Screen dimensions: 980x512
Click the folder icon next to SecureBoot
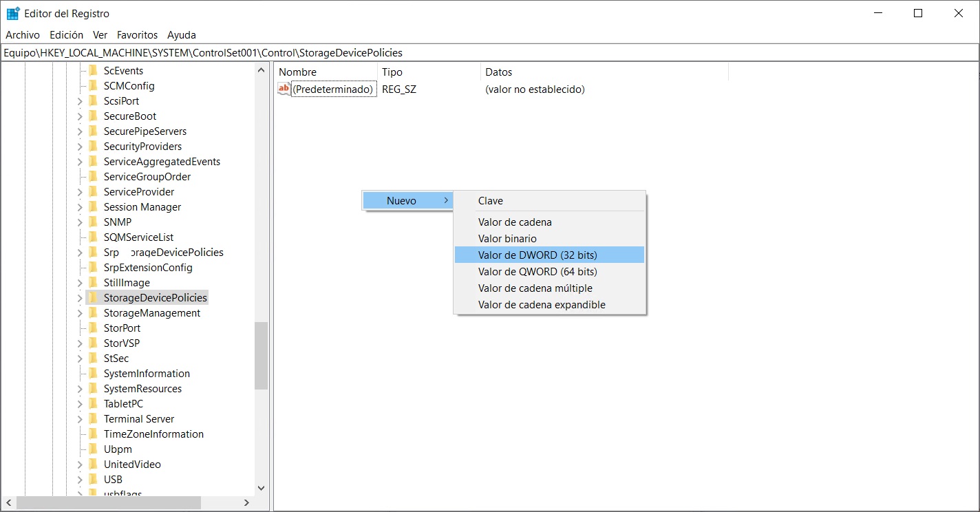93,116
